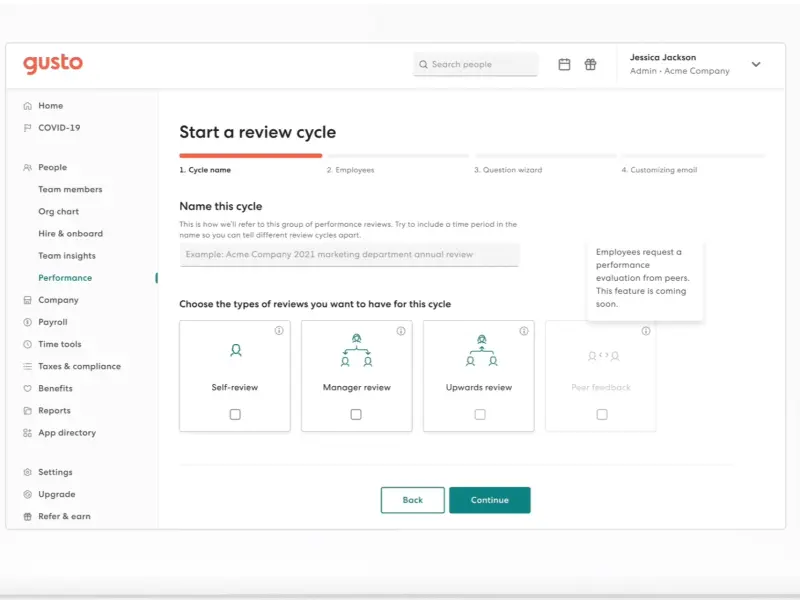Click the info icon on the Manager review card
This screenshot has width=800, height=600.
point(401,331)
